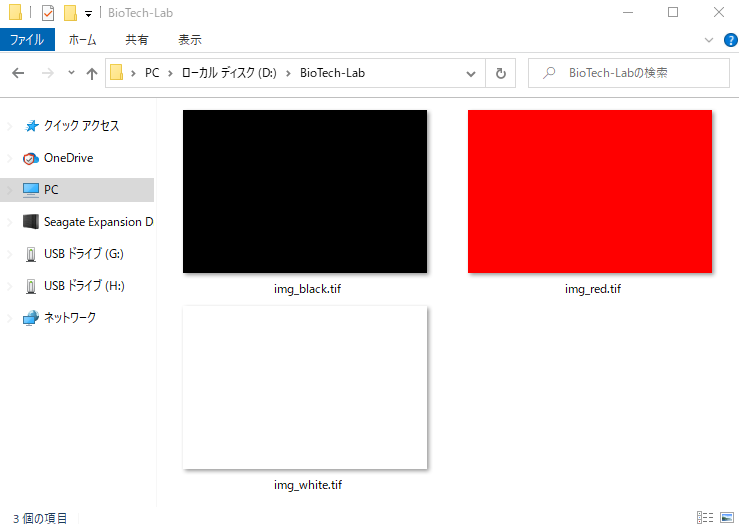739x528 pixels.
Task: Click the properties icon in the quick access toolbar
Action: point(48,13)
